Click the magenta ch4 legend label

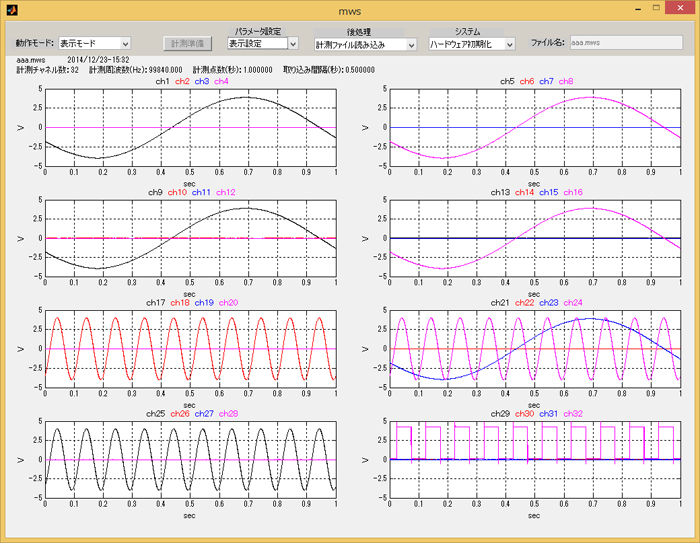221,81
